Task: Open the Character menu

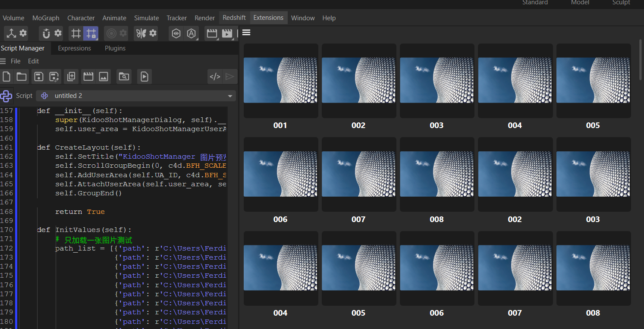Action: tap(81, 18)
